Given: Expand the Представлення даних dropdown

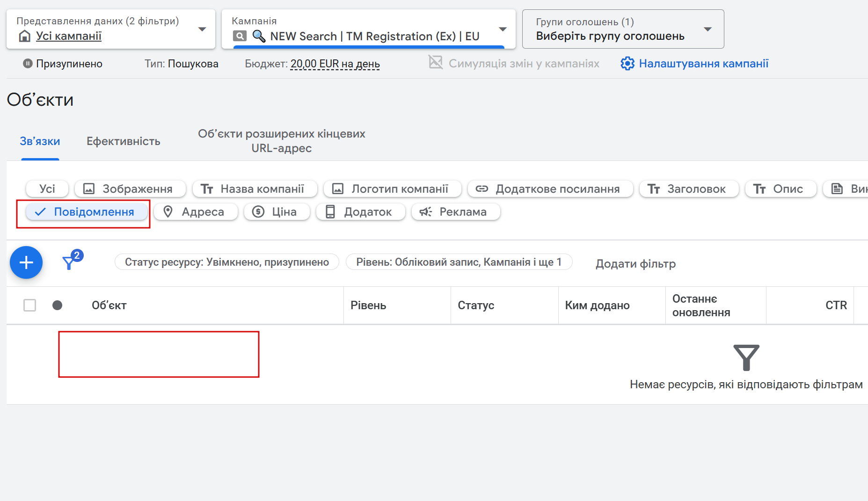Looking at the screenshot, I should [x=202, y=29].
